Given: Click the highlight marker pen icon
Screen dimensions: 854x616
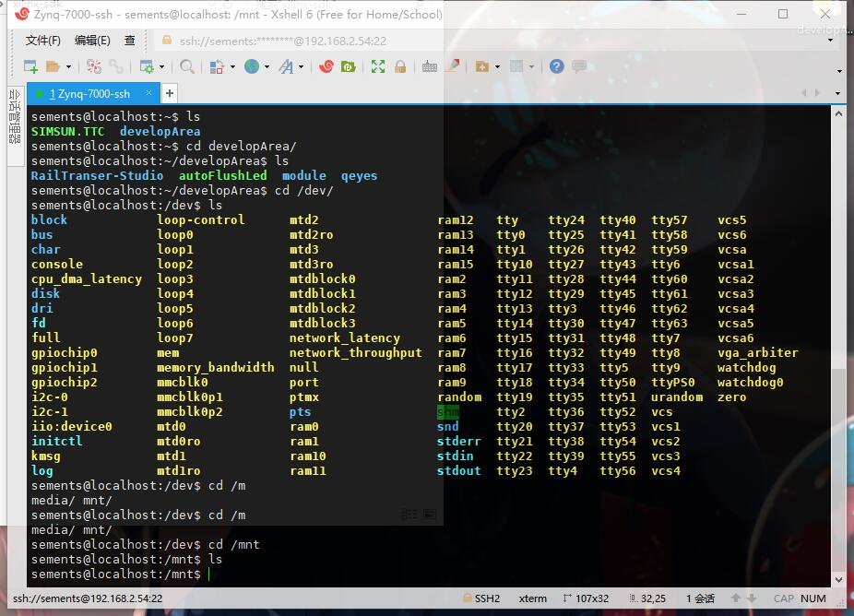Looking at the screenshot, I should (452, 66).
